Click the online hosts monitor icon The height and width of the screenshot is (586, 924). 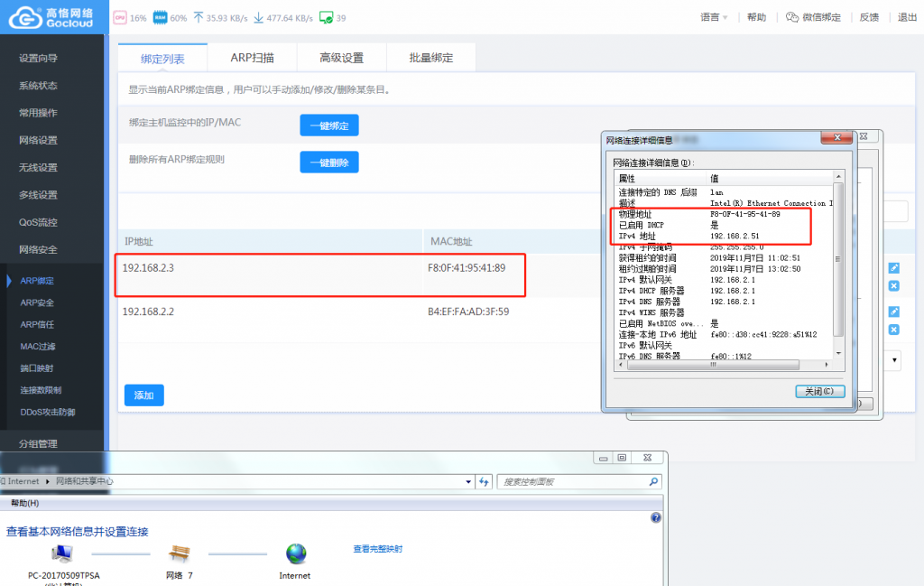tap(326, 18)
